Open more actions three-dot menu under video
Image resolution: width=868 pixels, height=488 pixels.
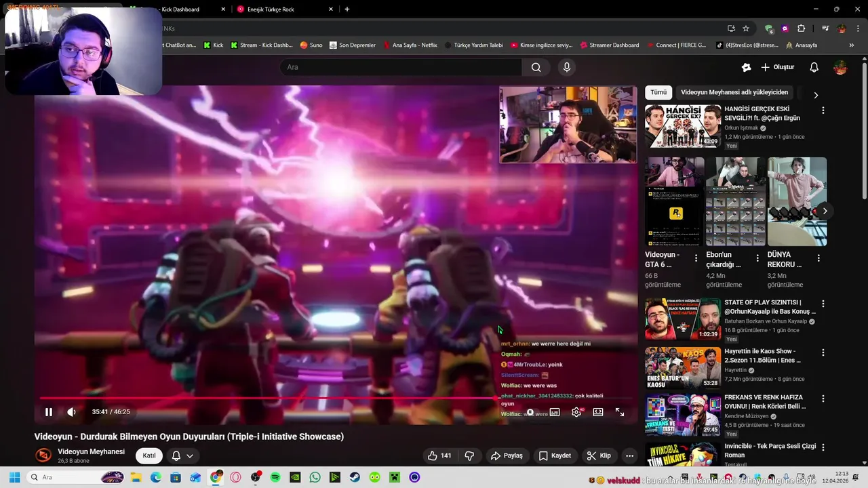click(629, 455)
